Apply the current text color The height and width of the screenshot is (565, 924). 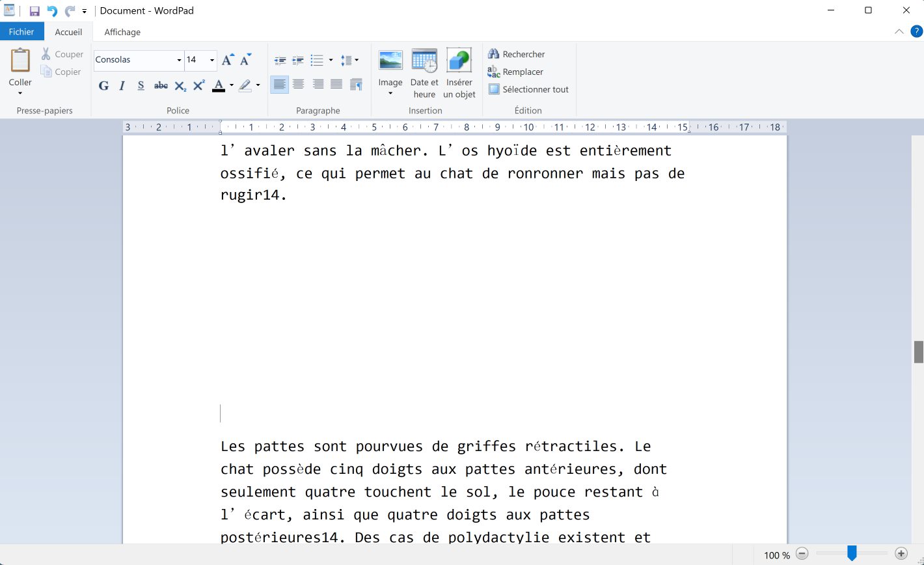pyautogui.click(x=219, y=85)
